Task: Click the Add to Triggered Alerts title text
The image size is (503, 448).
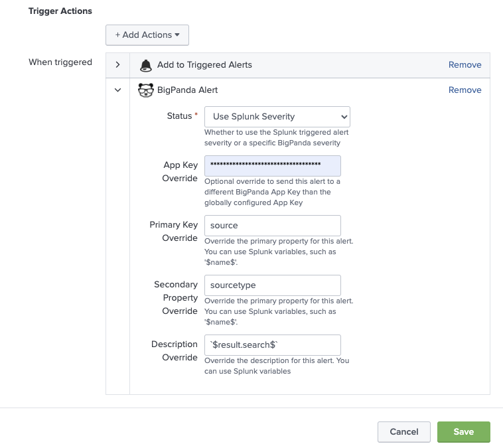Action: tap(204, 65)
